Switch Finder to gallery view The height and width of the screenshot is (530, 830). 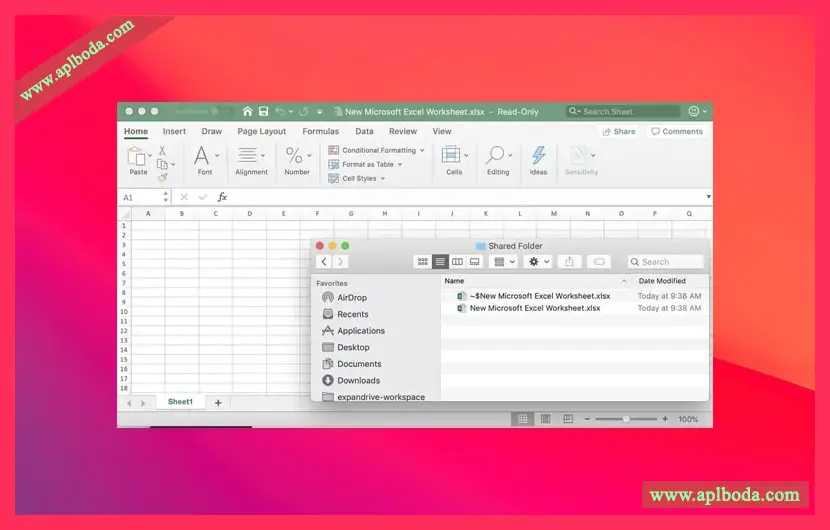[475, 262]
